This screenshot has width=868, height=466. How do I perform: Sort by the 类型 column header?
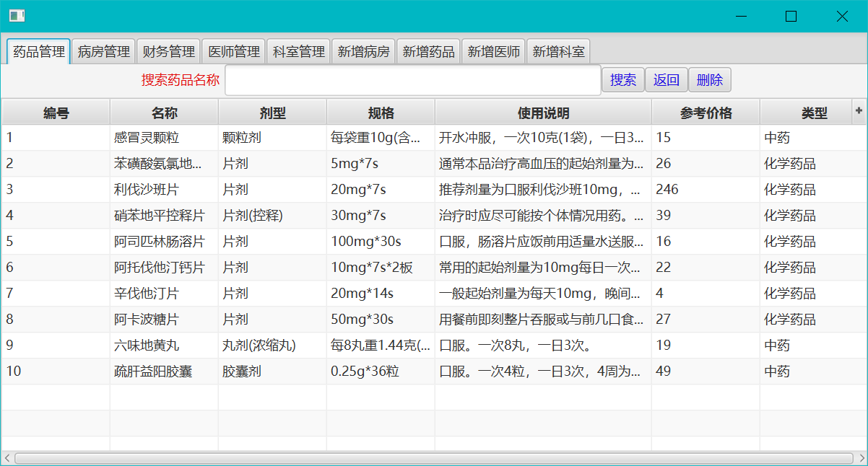814,113
